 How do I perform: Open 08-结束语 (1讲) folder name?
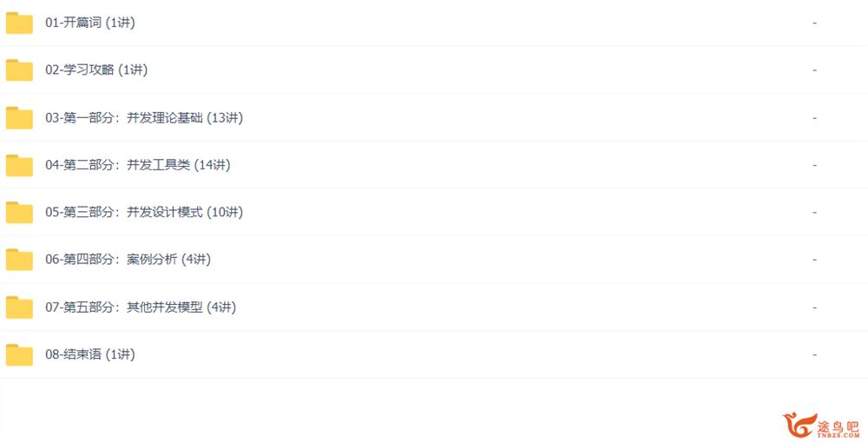pos(90,354)
